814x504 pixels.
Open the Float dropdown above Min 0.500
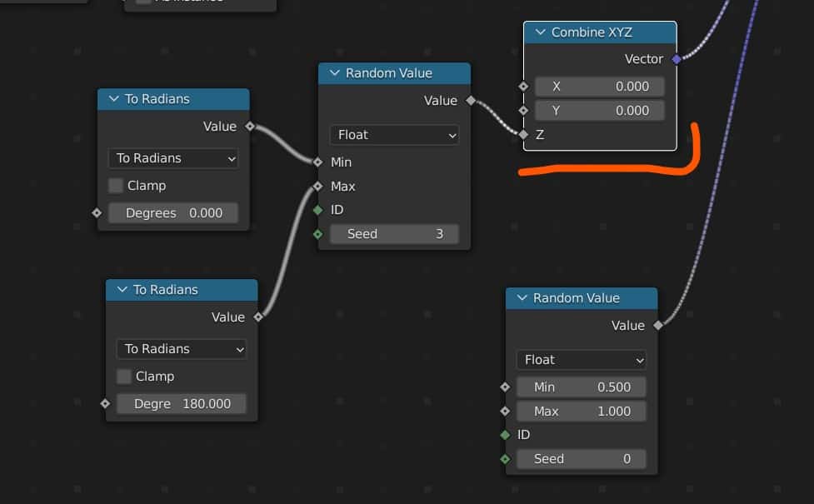pos(581,360)
